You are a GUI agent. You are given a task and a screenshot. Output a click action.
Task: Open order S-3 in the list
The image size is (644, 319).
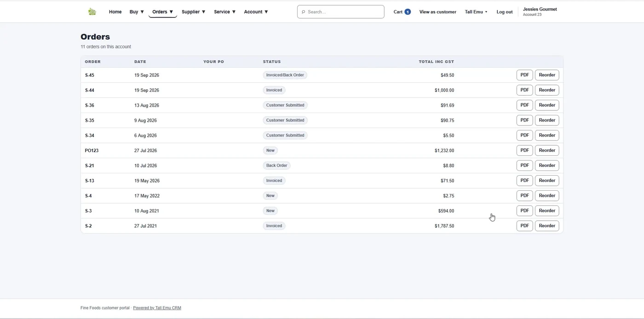(88, 211)
